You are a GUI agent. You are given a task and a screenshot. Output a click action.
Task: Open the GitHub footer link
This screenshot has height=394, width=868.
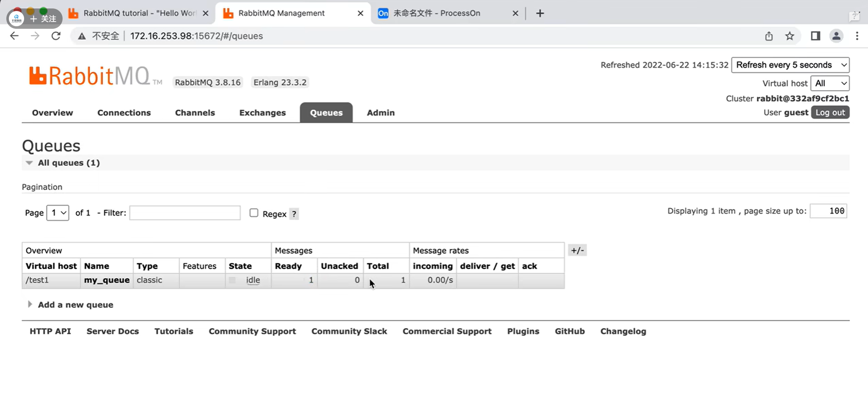(x=570, y=331)
